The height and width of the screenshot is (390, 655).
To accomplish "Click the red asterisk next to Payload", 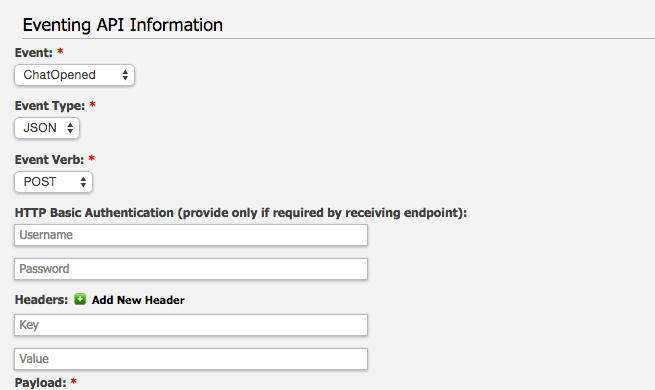I will point(74,381).
